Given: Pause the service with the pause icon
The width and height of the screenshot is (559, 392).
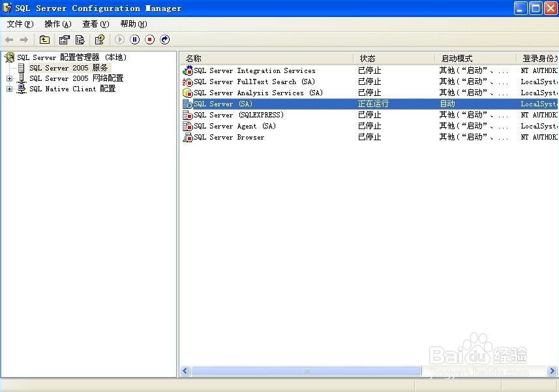Looking at the screenshot, I should pos(135,40).
